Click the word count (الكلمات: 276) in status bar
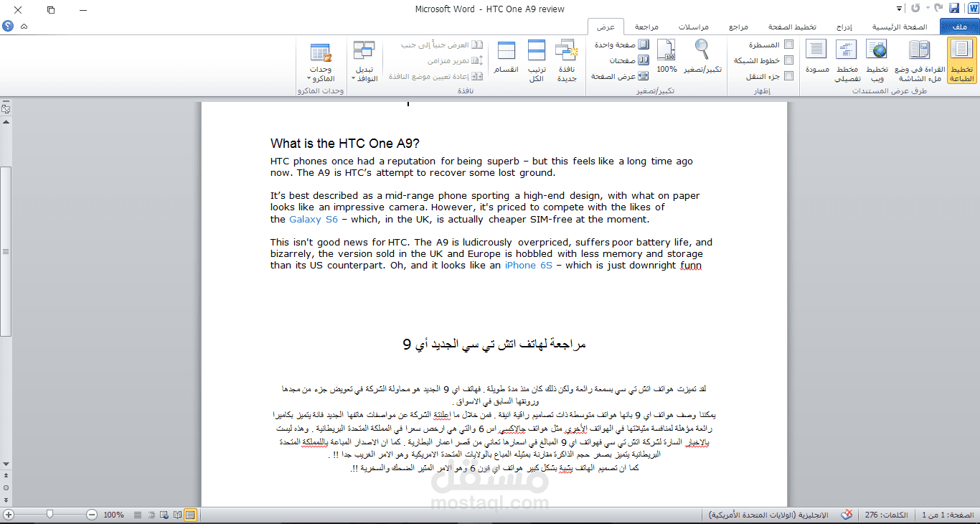The image size is (980, 524). 887,515
